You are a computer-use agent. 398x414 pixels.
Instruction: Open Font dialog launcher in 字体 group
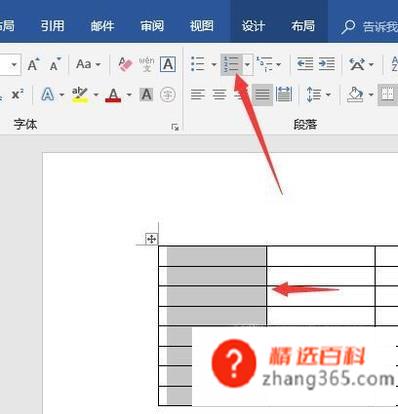click(175, 127)
